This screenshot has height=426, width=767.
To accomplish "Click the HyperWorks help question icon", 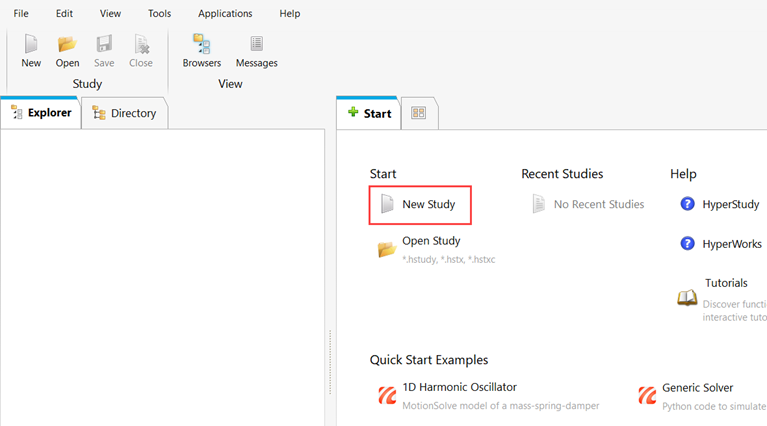I will click(x=687, y=243).
